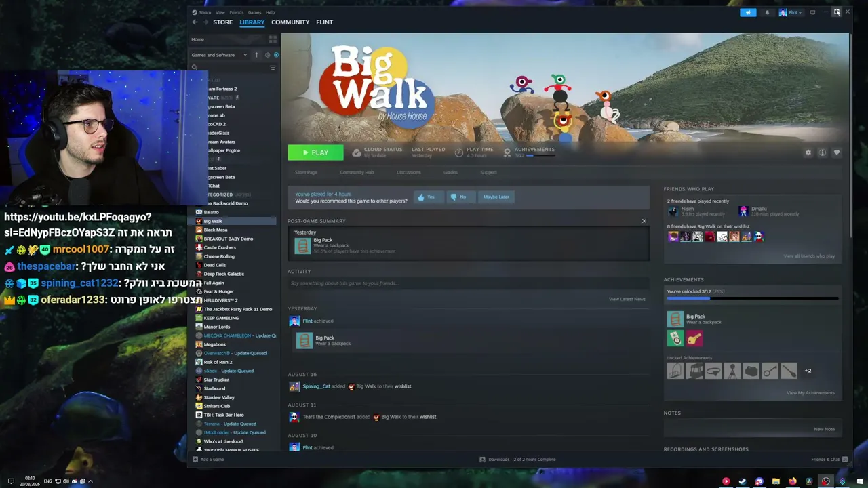Screen dimensions: 868x488
Task: Toggle Big Walk as a favorite
Action: [x=837, y=152]
